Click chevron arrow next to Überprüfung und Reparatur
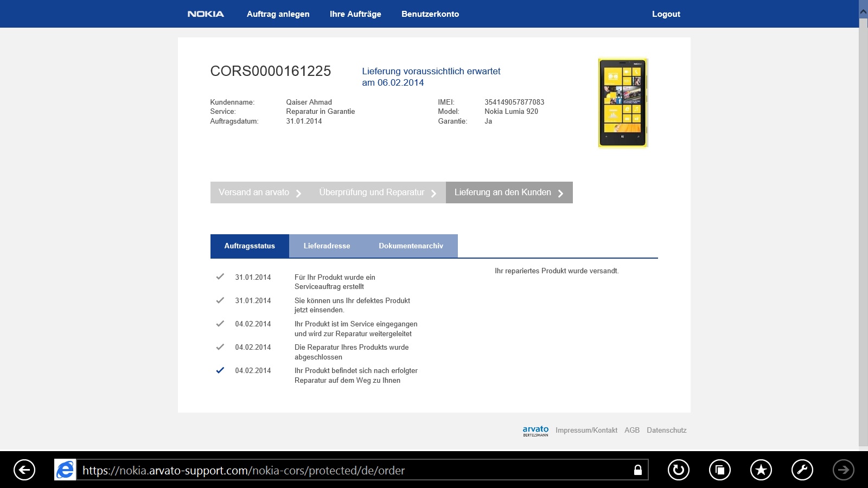 (433, 194)
